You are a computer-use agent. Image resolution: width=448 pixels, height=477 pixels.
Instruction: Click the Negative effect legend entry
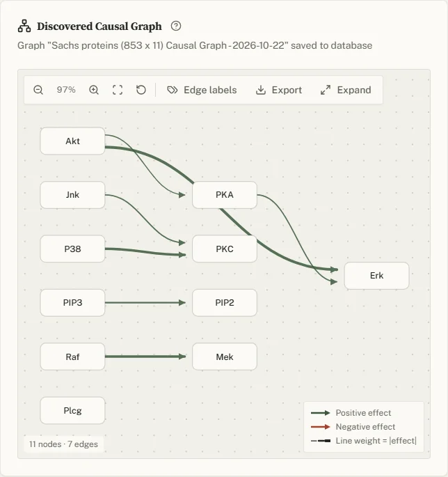[353, 427]
